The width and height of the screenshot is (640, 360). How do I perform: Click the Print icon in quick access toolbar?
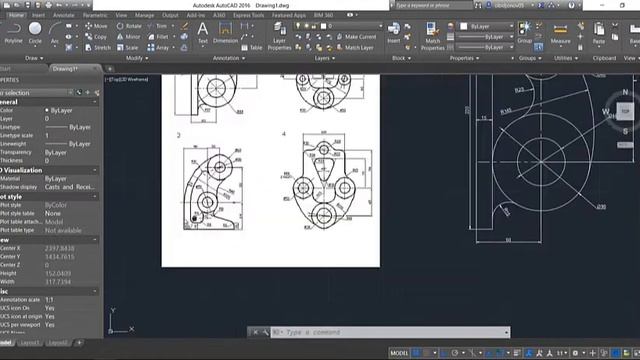pyautogui.click(x=48, y=5)
